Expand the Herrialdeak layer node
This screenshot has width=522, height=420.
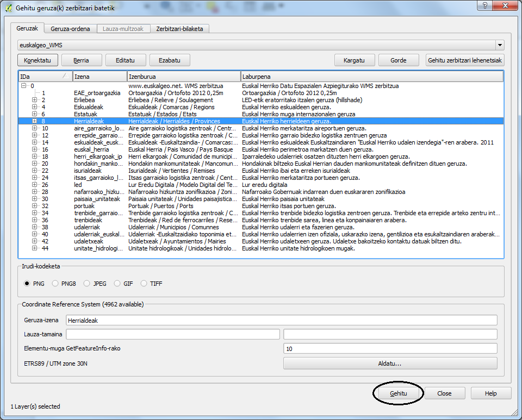pos(35,121)
